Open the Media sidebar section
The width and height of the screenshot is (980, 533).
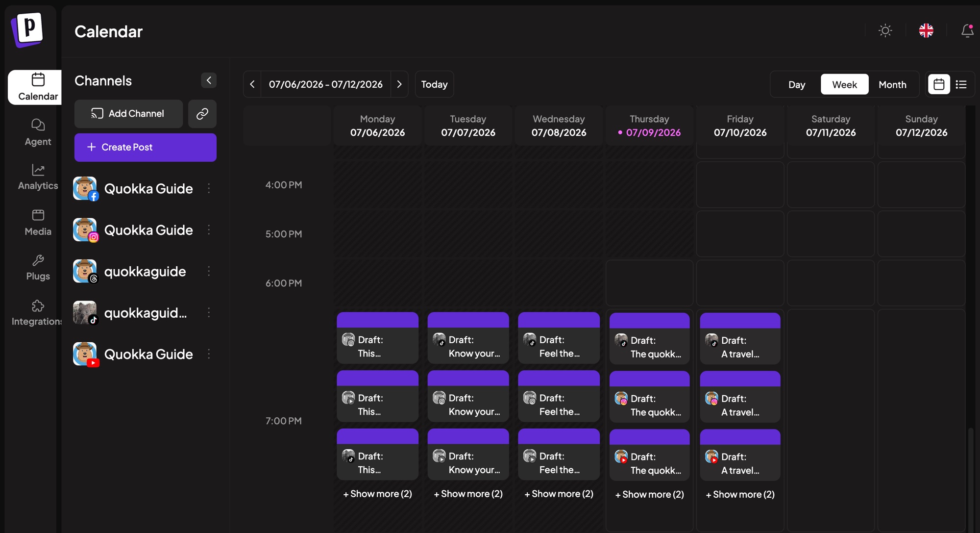point(38,223)
